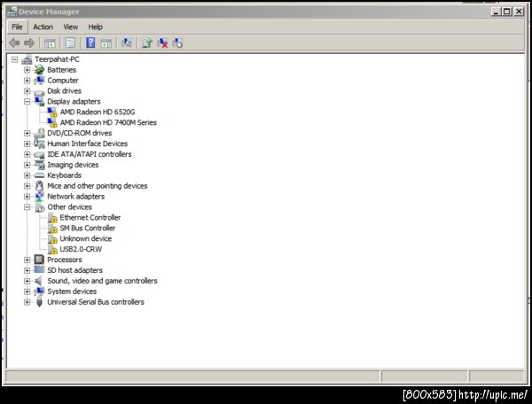
Task: Click the Universal Serial Bus controllers icon
Action: click(x=39, y=302)
